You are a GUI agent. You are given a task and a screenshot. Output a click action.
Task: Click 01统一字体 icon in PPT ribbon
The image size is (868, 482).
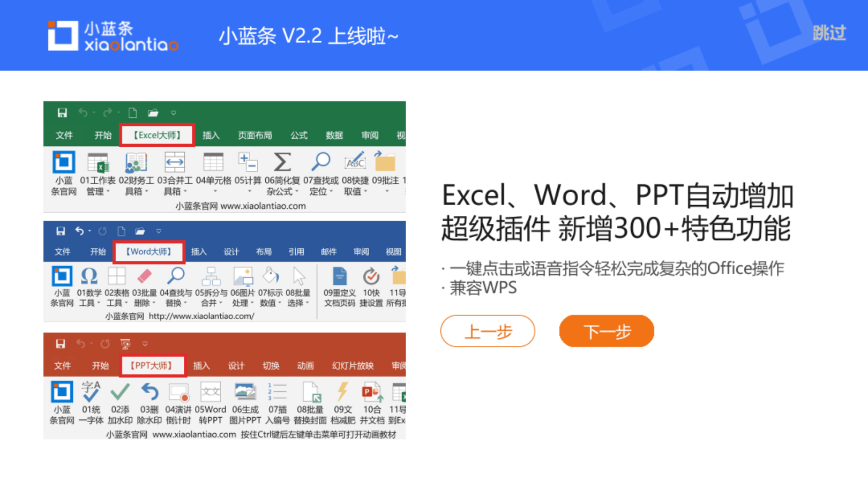(91, 392)
